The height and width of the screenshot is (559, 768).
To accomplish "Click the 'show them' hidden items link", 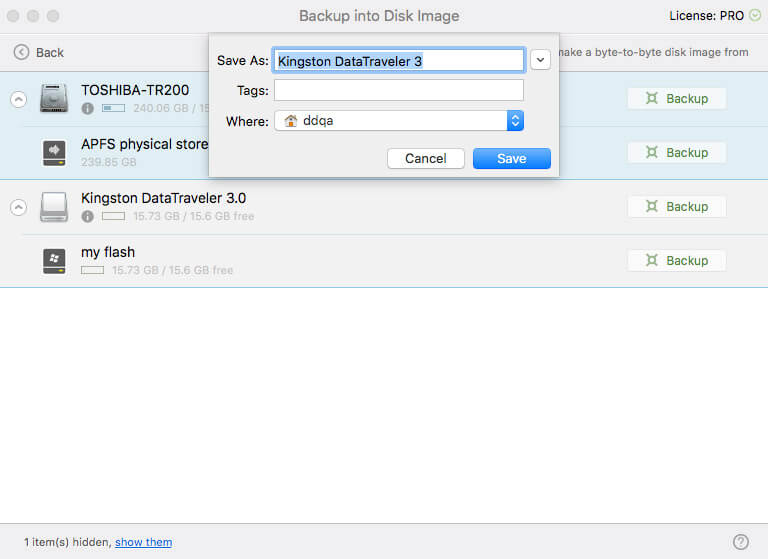I will click(x=144, y=542).
